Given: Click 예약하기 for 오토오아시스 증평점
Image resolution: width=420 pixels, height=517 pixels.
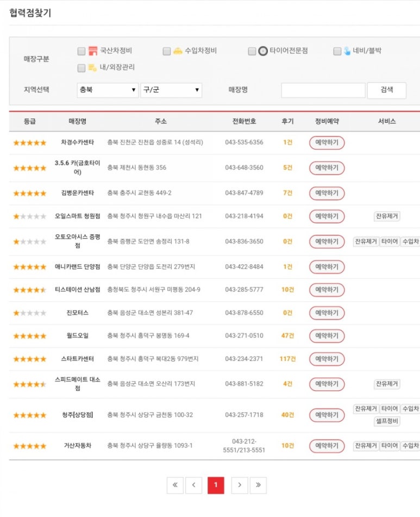Looking at the screenshot, I should pos(327,242).
